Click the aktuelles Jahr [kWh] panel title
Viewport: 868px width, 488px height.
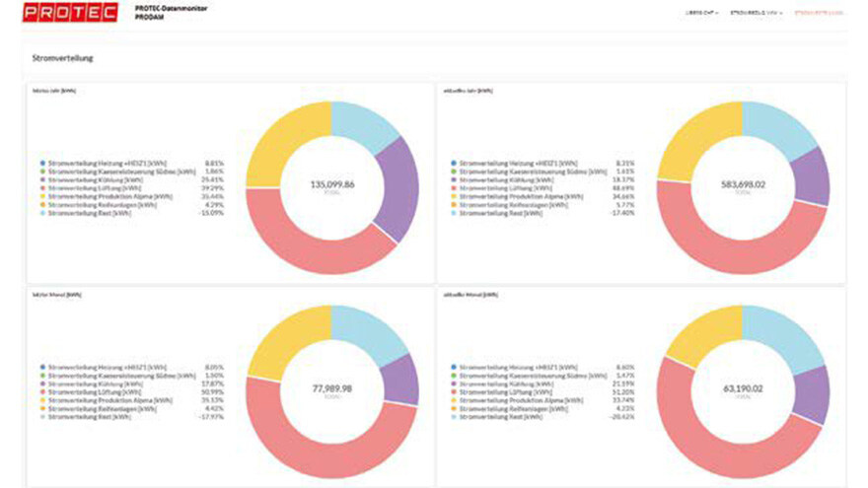pos(468,90)
